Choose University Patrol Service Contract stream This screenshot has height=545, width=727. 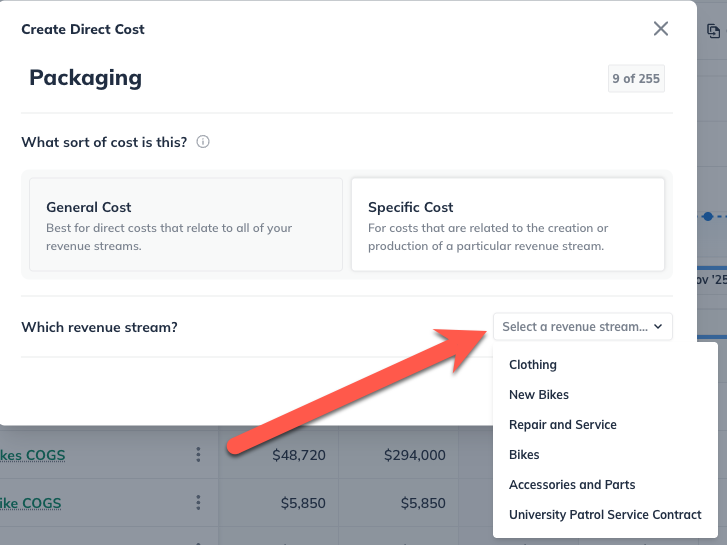[x=605, y=514]
